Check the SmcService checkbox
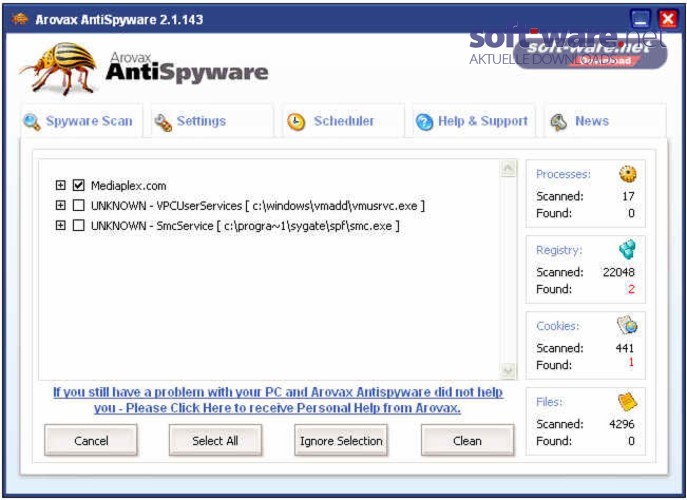 [78, 225]
